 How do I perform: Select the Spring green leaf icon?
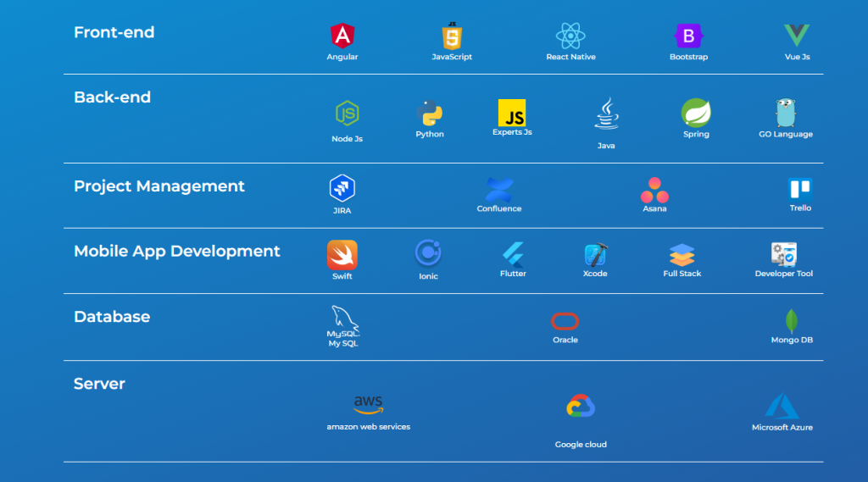tap(696, 113)
